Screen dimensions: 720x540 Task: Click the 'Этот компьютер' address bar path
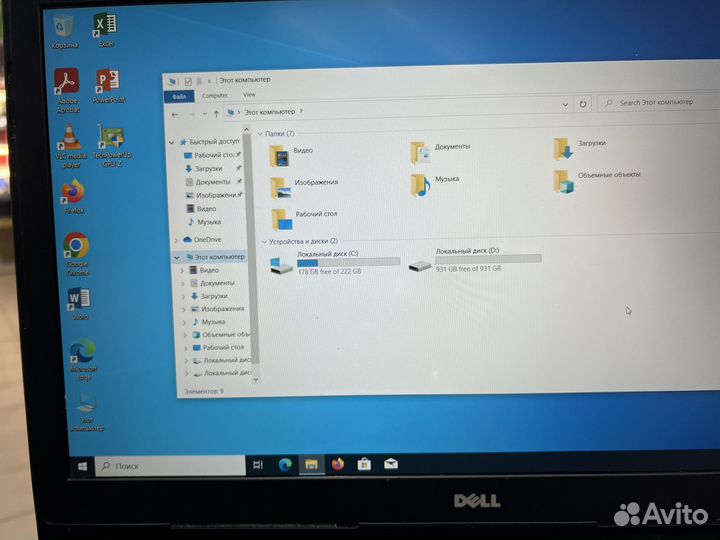[269, 112]
